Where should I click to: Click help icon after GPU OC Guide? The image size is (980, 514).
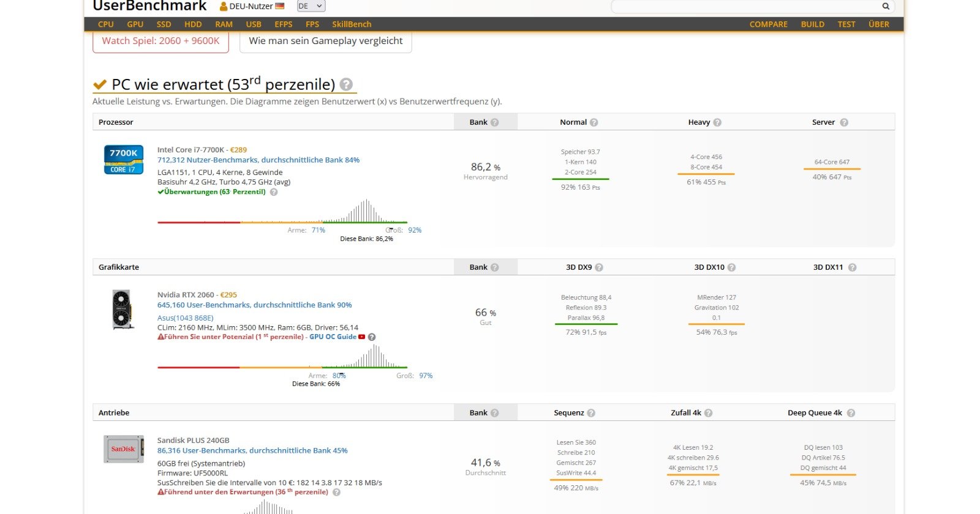[372, 337]
